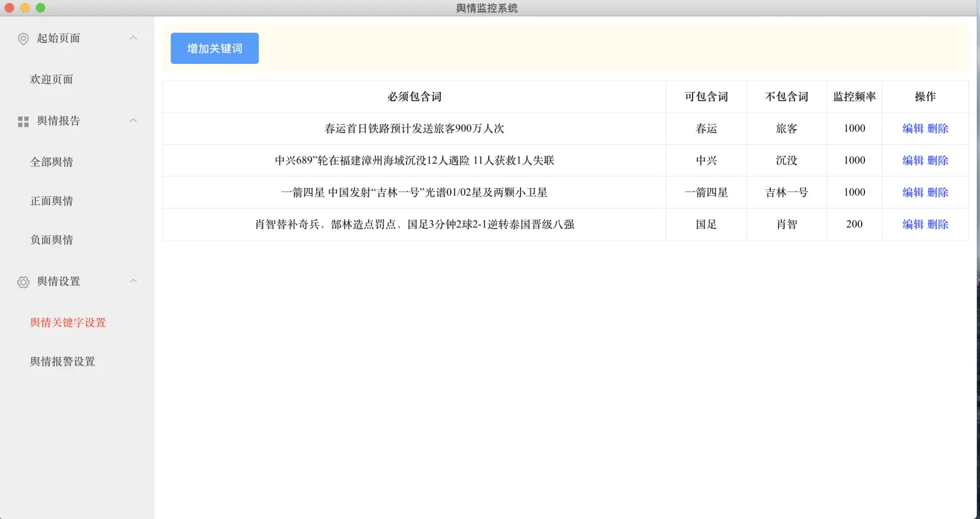Collapse the 舆情设置 section chevron
980x519 pixels.
(133, 281)
